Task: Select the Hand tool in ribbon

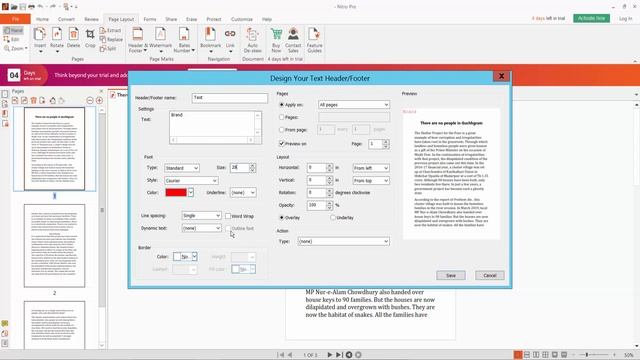Action: click(x=13, y=31)
